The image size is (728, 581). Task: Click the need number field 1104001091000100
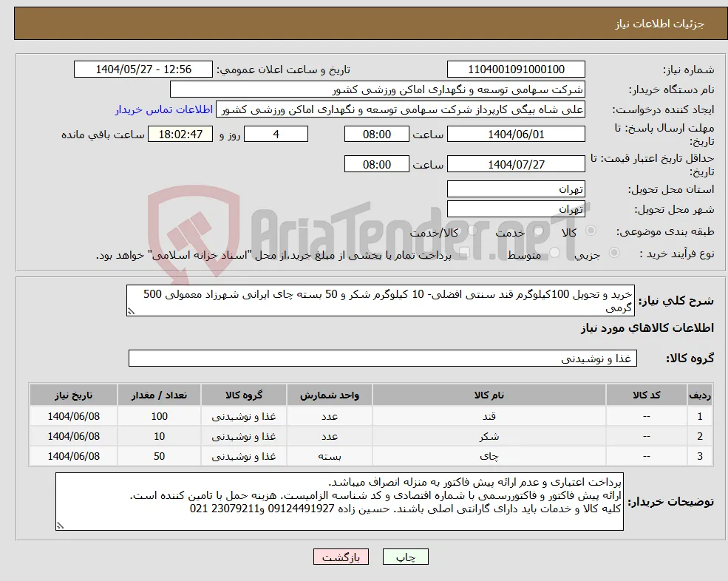516,69
